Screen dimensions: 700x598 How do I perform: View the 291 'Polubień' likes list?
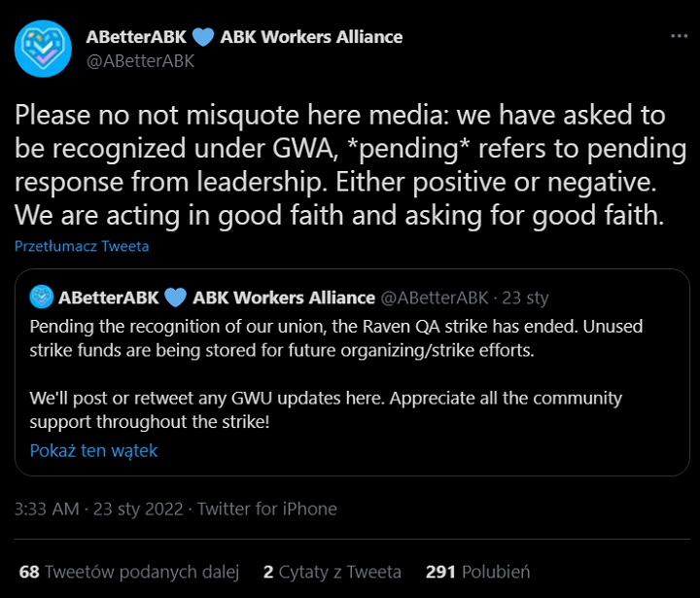click(x=476, y=572)
